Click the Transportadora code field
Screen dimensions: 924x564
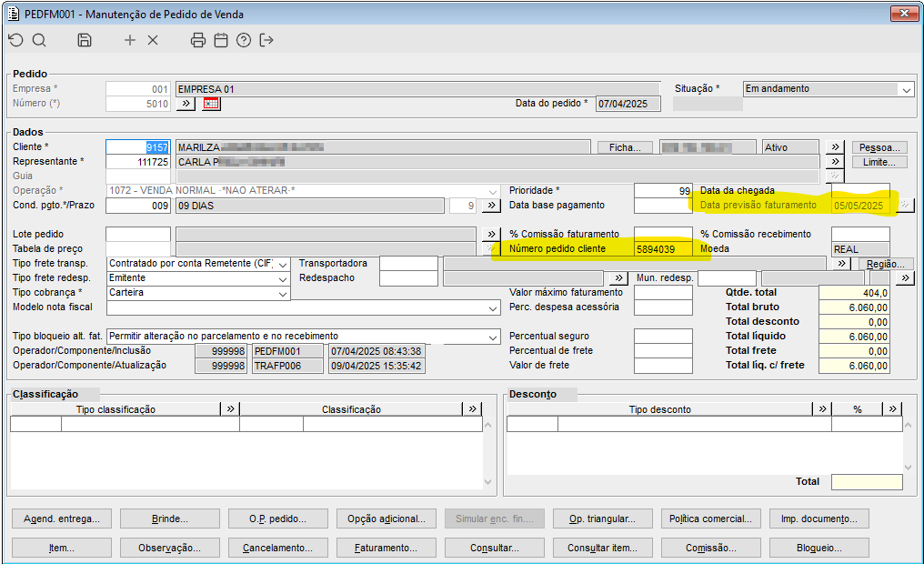pos(409,264)
